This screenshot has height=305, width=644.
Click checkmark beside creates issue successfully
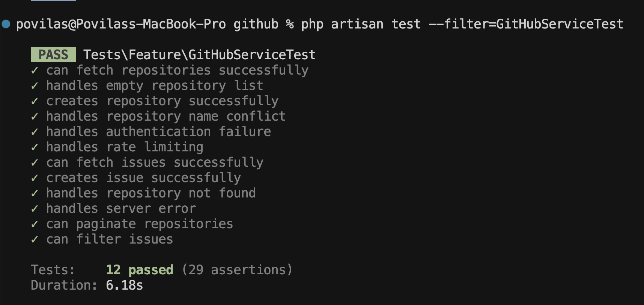pos(35,178)
